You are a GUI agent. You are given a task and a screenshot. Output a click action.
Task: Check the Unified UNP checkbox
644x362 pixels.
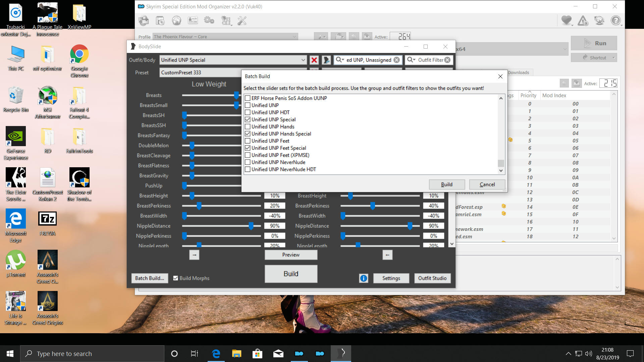point(248,105)
